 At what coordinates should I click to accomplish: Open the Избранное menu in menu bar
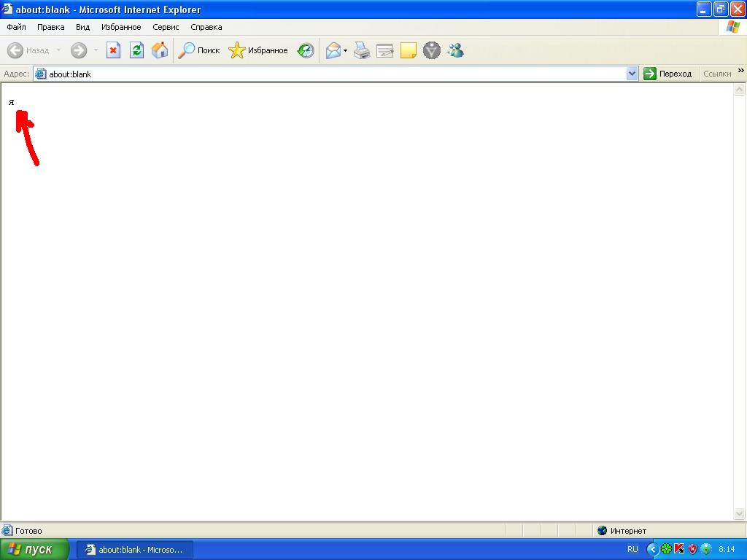point(121,27)
